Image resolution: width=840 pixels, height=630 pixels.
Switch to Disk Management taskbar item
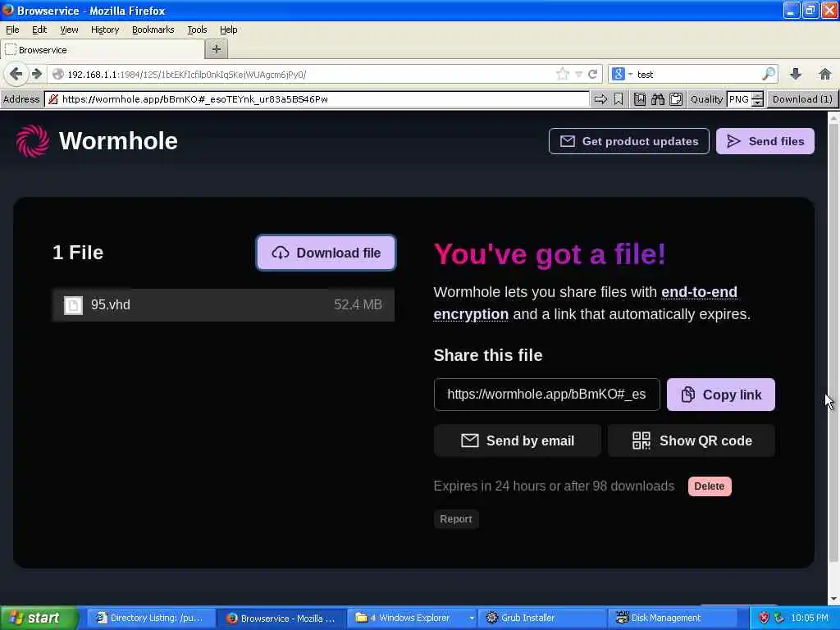673,618
